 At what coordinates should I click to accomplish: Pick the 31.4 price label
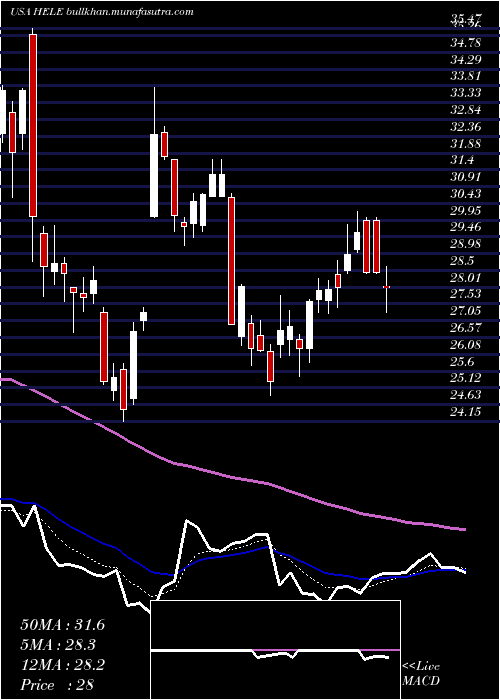pyautogui.click(x=462, y=160)
